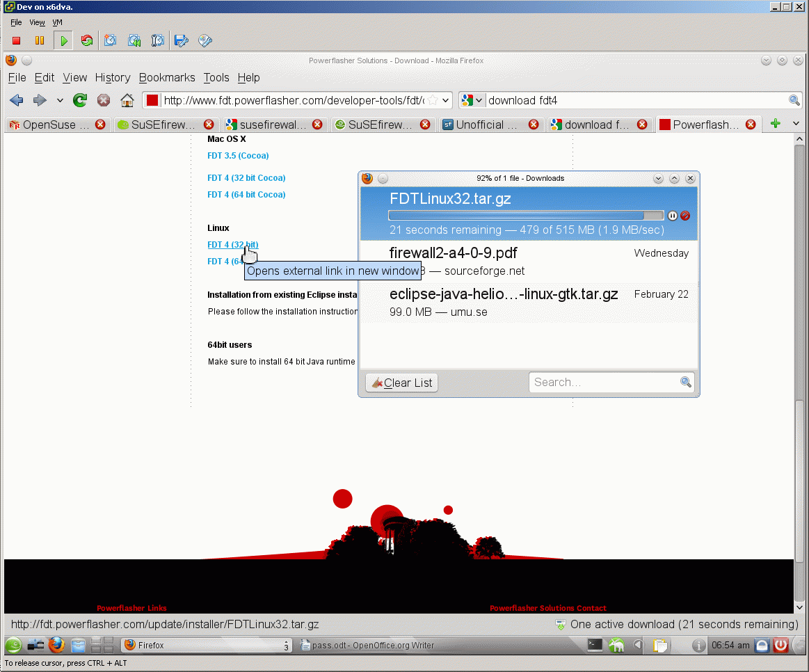Click the FDT 3.5 (Cocoa) link

(238, 155)
